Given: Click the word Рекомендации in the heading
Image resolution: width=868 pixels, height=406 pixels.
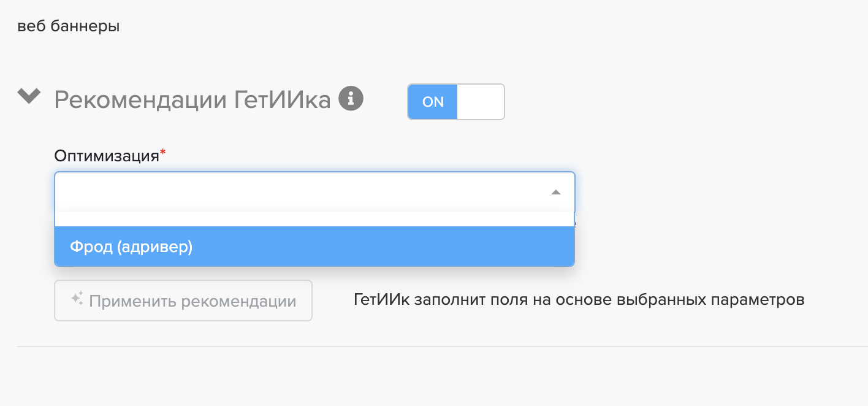Looking at the screenshot, I should click(141, 99).
